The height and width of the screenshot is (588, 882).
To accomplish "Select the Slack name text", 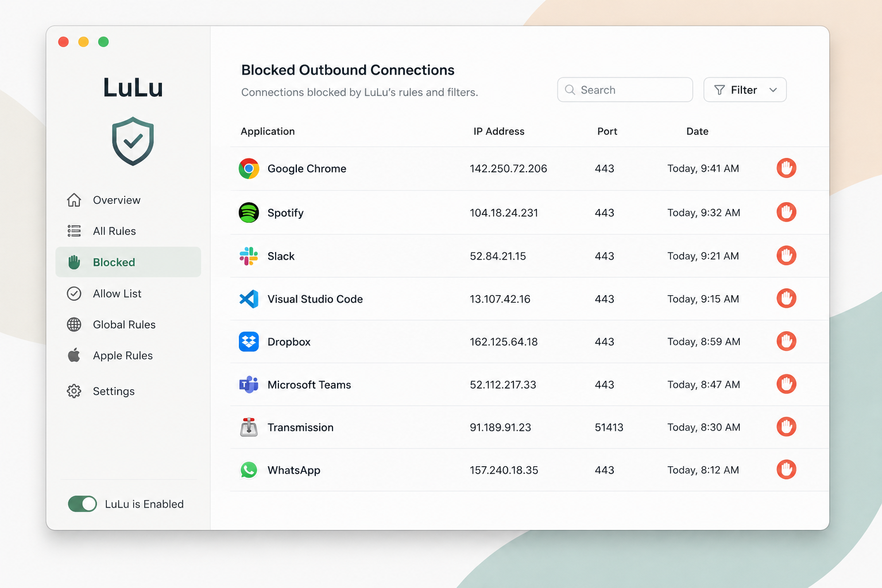I will coord(281,256).
